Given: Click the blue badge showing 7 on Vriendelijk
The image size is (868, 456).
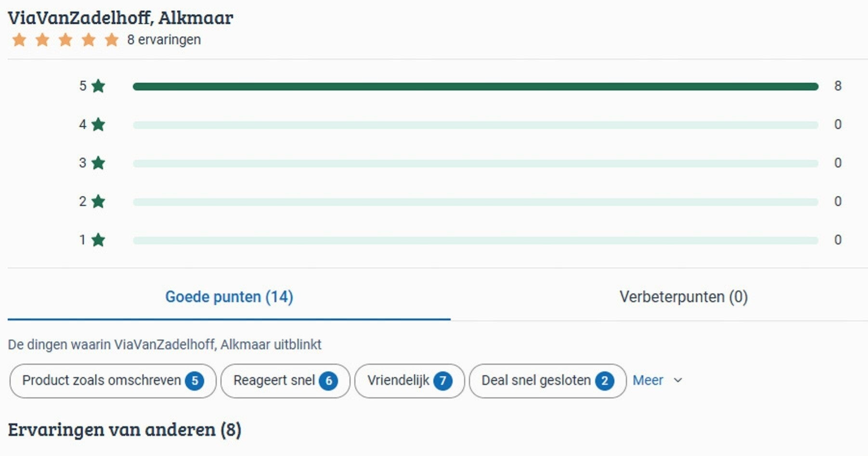Looking at the screenshot, I should tap(442, 381).
